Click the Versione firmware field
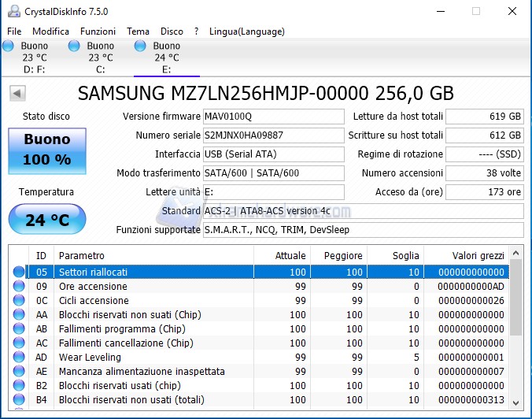Viewport: 532px width, 419px height. tap(273, 117)
